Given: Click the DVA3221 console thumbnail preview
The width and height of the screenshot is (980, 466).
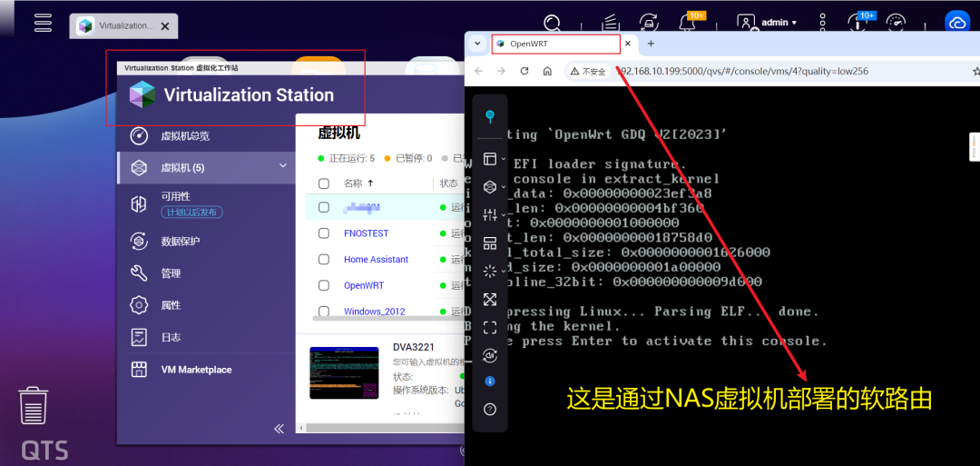Looking at the screenshot, I should pos(344,372).
